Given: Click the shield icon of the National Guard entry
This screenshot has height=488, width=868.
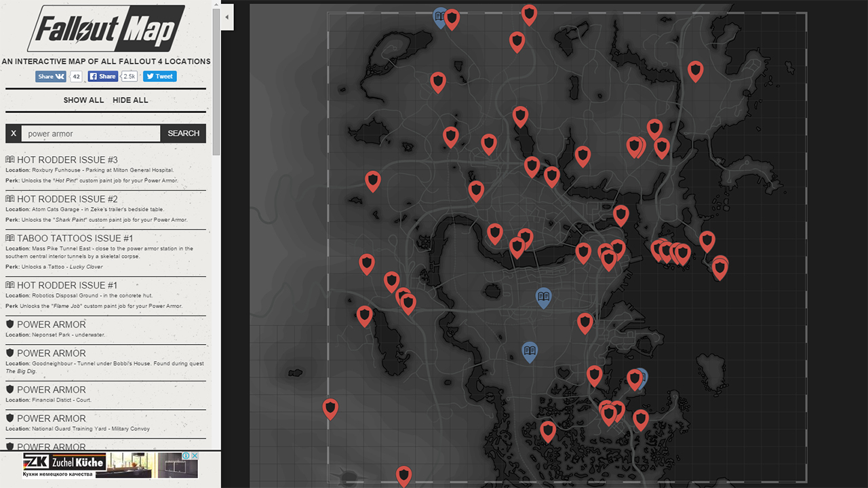Looking at the screenshot, I should coord(9,418).
